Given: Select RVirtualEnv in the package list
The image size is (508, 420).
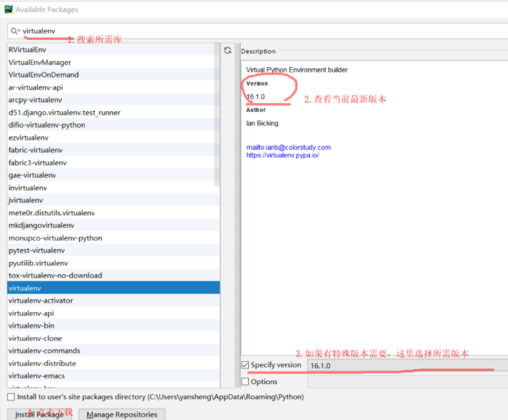Looking at the screenshot, I should [x=111, y=50].
